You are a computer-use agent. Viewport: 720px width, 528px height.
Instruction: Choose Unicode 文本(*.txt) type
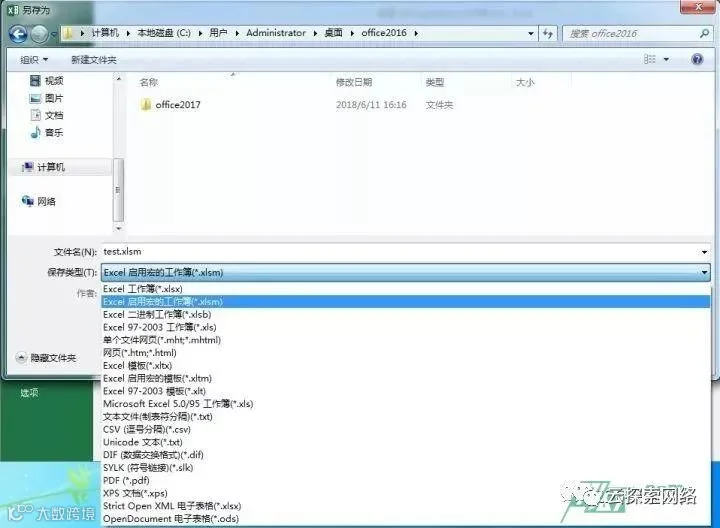405,442
